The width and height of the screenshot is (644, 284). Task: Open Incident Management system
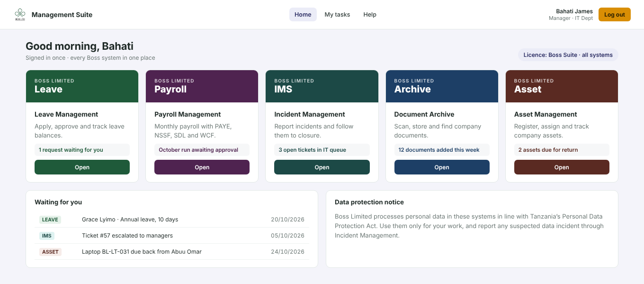pos(322,167)
